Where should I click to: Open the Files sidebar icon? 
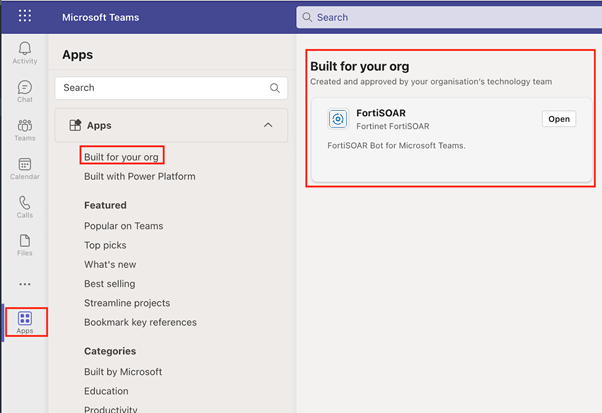click(25, 244)
